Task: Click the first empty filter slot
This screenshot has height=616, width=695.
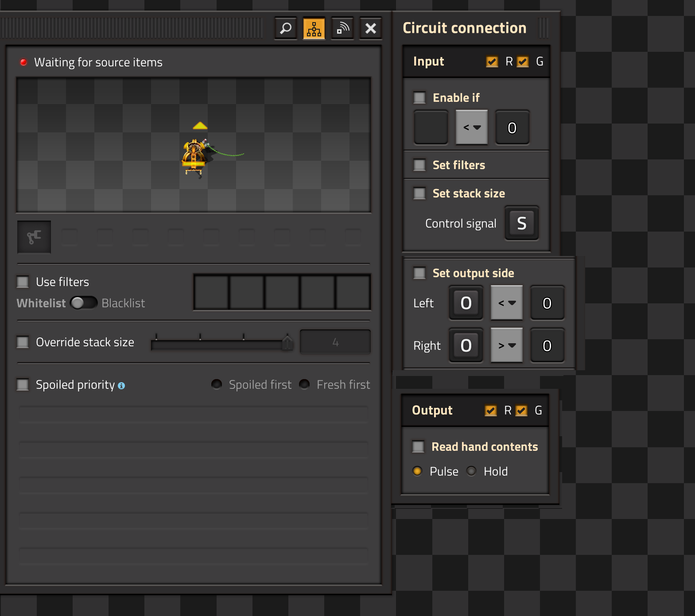Action: (212, 292)
